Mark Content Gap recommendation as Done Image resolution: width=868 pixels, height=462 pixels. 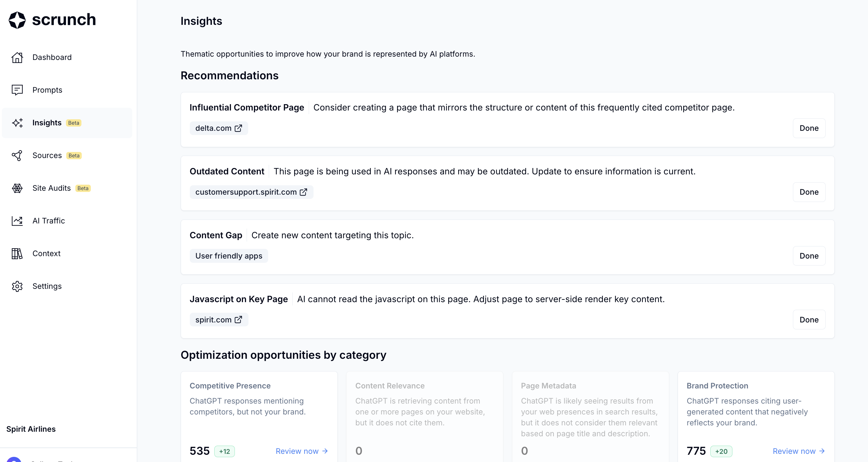(x=809, y=256)
